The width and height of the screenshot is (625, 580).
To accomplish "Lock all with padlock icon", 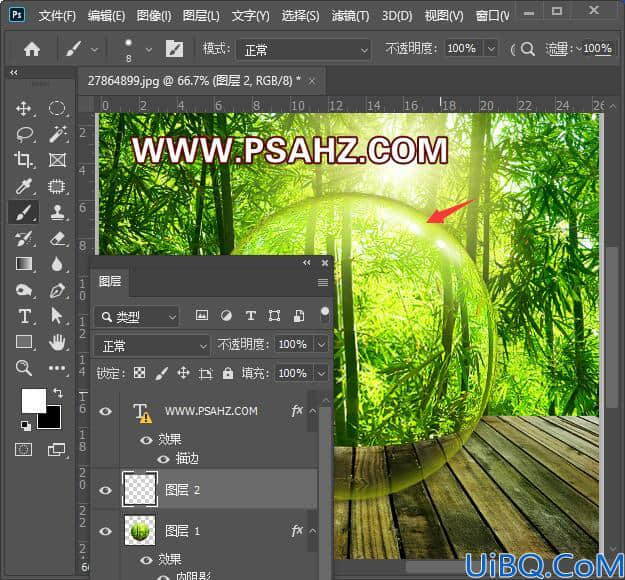I will click(228, 373).
